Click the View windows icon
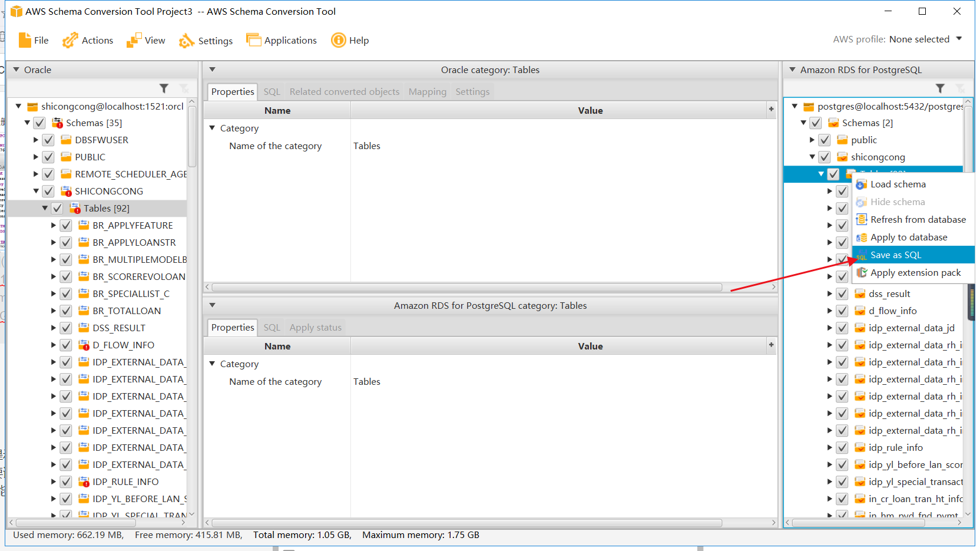This screenshot has height=551, width=980. (134, 40)
